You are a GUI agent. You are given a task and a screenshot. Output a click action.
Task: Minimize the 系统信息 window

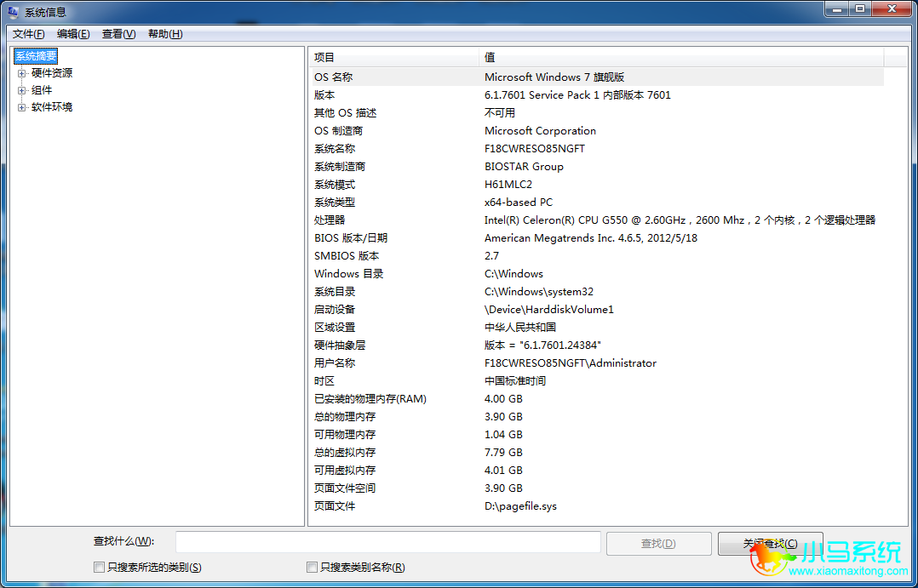(836, 9)
